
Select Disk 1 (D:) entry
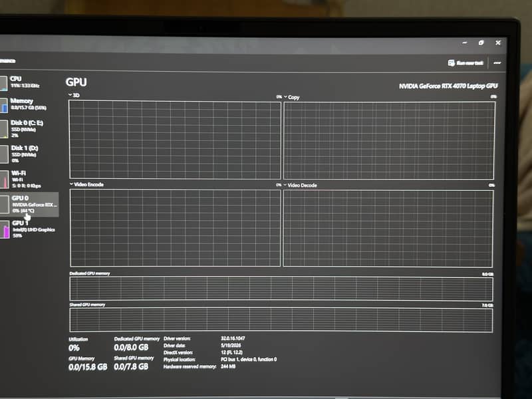pyautogui.click(x=29, y=154)
